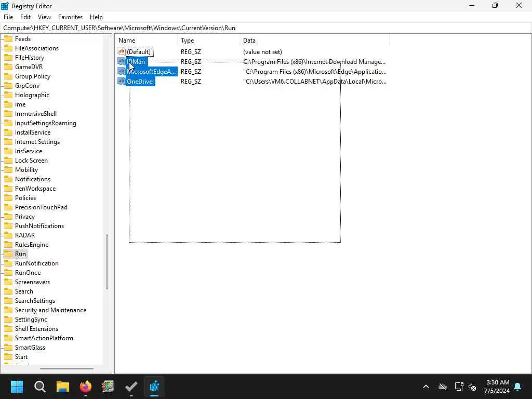This screenshot has height=399, width=532.
Task: Open the Favorites menu
Action: point(70,17)
